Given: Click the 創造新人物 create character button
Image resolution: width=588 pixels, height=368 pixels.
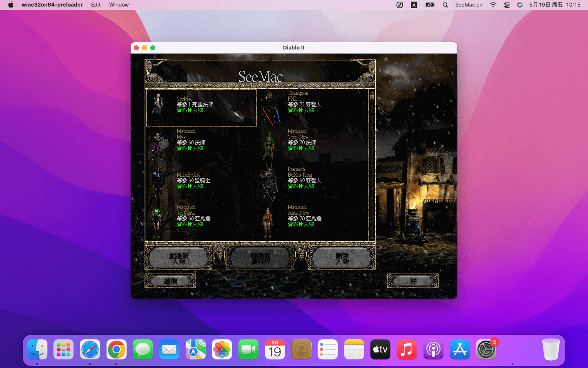Looking at the screenshot, I should click(179, 258).
